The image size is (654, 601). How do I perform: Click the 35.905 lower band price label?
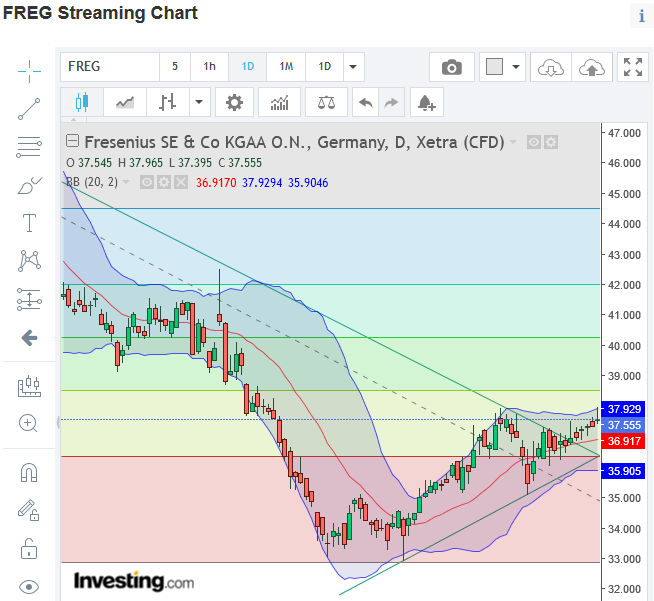(x=624, y=471)
